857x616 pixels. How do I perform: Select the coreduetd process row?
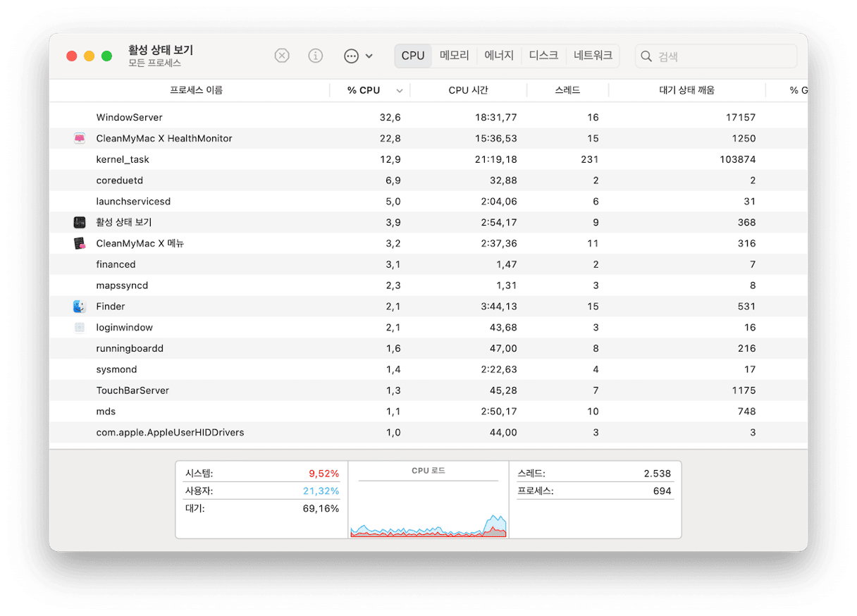[x=428, y=180]
